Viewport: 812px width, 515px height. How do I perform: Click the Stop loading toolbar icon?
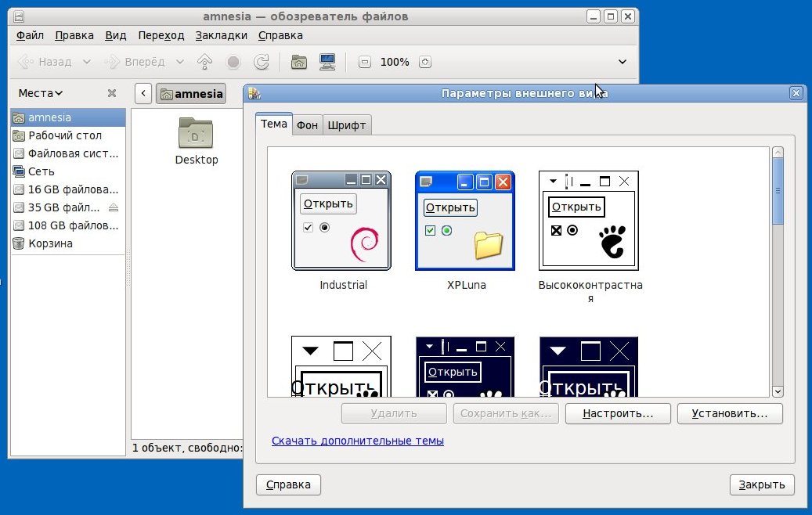(233, 62)
